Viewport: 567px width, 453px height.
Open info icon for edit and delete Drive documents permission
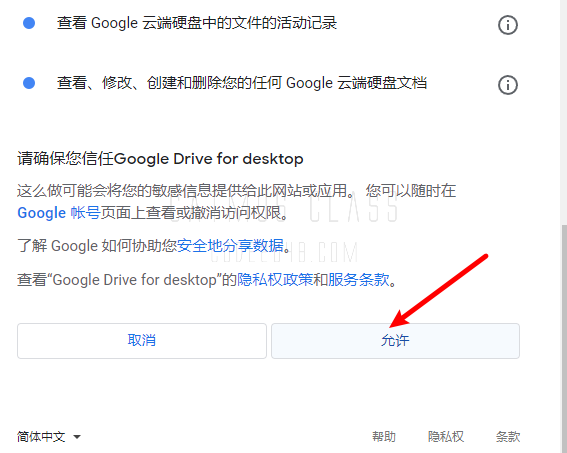tap(508, 85)
